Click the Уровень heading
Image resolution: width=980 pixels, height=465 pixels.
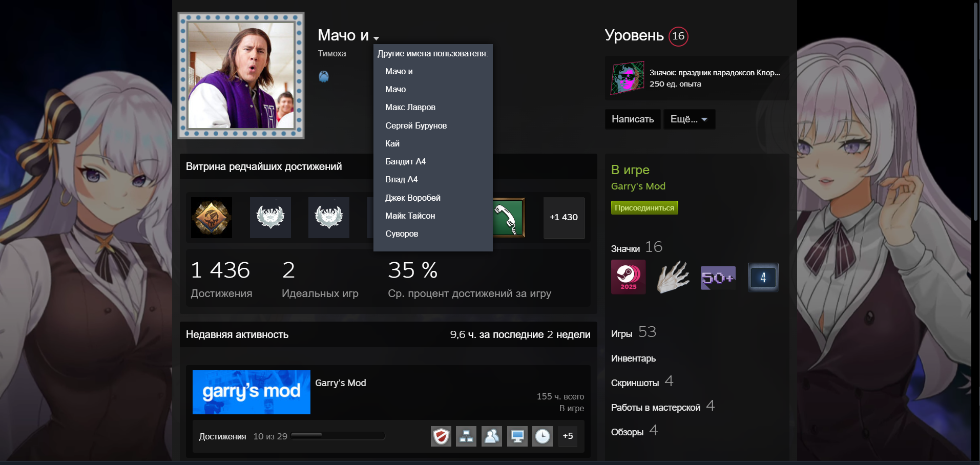634,35
